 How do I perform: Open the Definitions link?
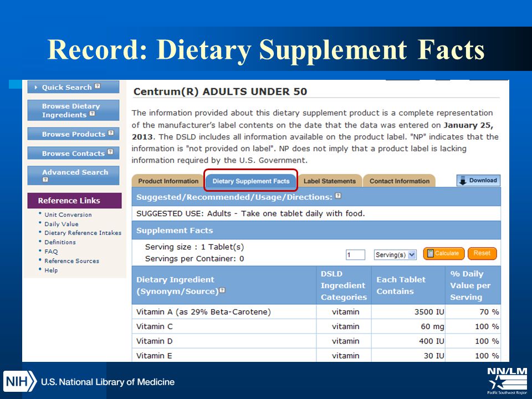(x=60, y=242)
